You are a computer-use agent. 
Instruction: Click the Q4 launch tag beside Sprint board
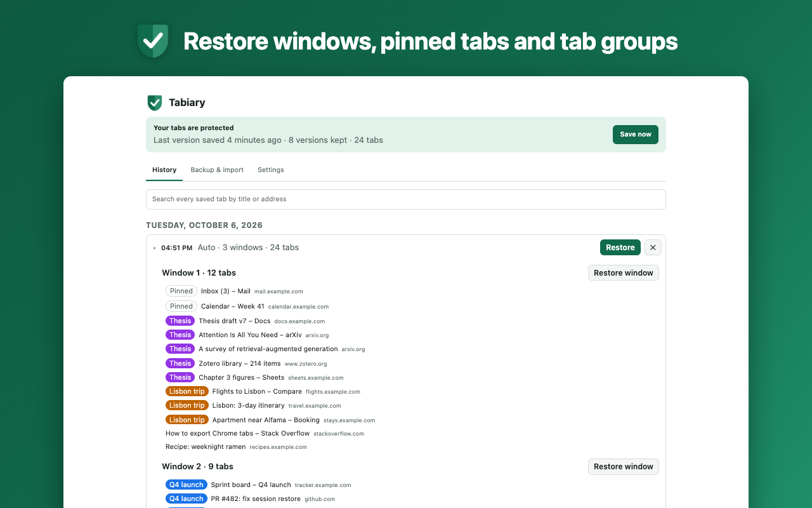click(x=187, y=485)
